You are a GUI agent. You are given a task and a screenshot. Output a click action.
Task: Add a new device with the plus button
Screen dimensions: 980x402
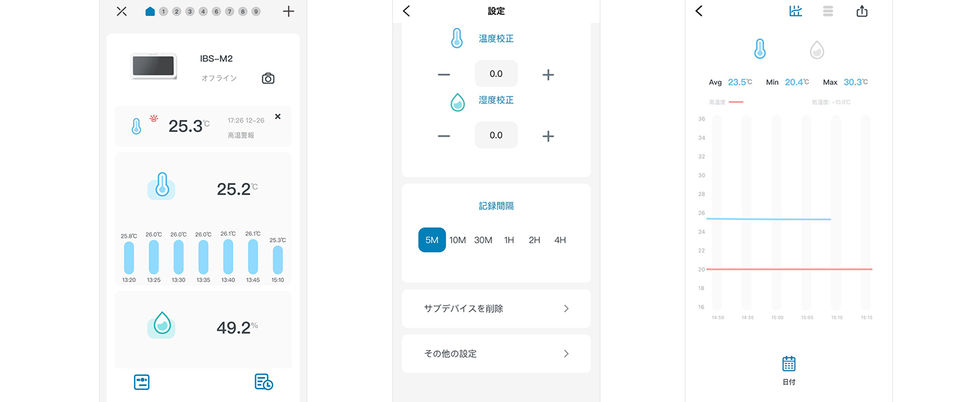pyautogui.click(x=288, y=11)
